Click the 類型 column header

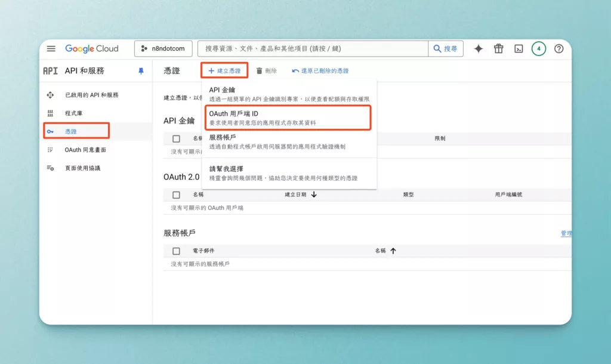tap(408, 195)
